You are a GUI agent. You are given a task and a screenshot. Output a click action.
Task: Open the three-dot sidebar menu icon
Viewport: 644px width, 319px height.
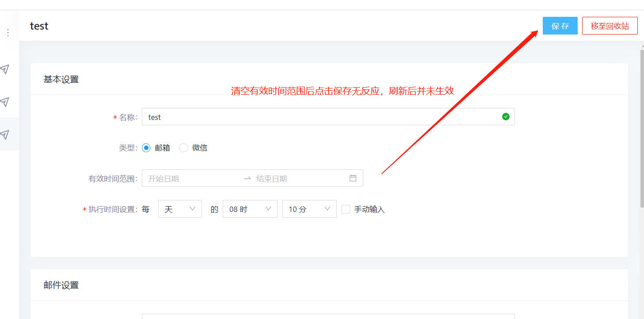8,33
